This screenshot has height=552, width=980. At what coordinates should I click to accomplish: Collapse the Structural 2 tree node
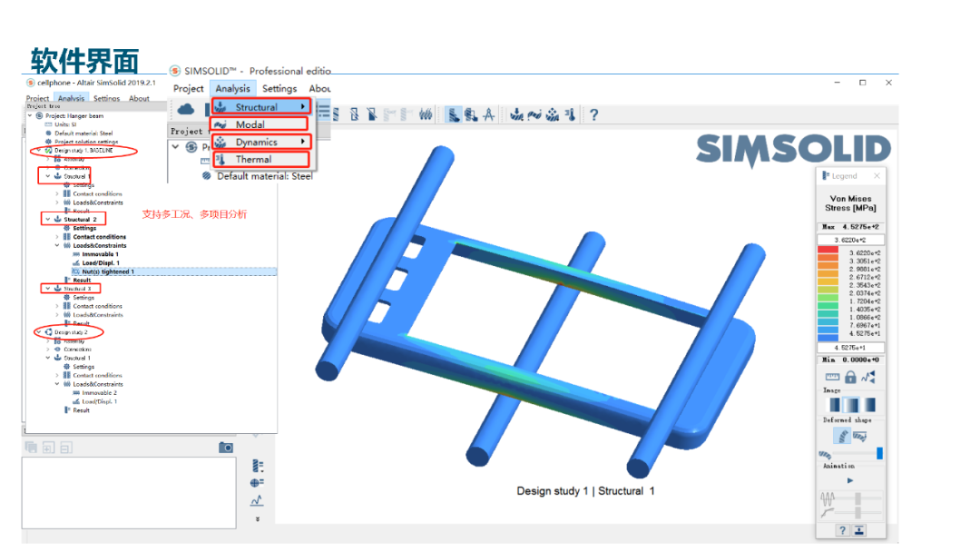pos(48,220)
